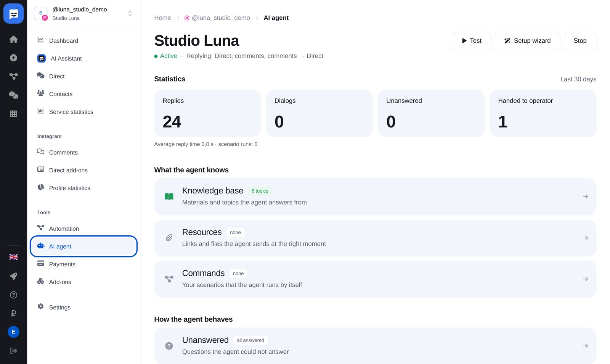Open Automation under Tools
The width and height of the screenshot is (610, 364).
tap(84, 228)
